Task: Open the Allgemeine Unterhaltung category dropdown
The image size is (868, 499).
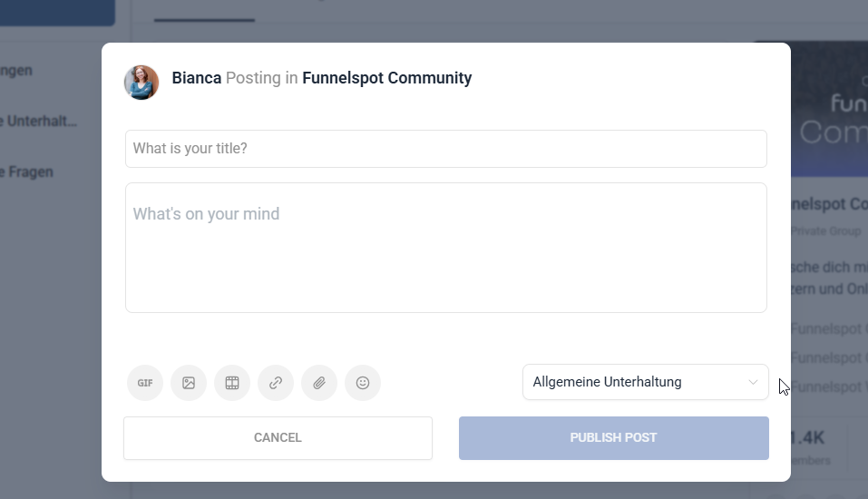Action: (646, 382)
